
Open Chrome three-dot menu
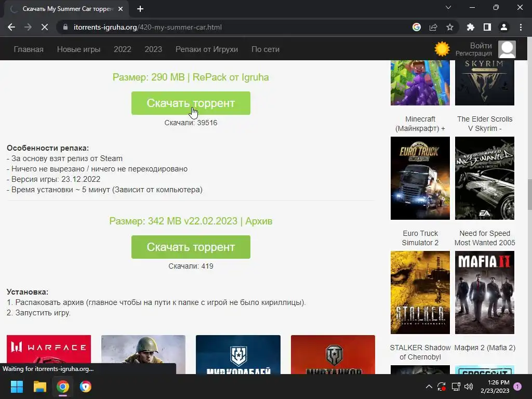point(521,27)
